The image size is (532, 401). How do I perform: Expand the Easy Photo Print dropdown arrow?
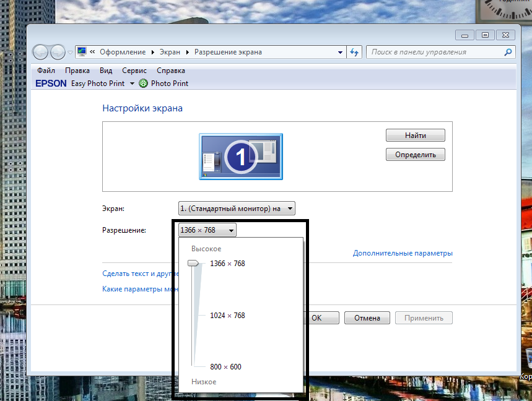click(x=132, y=84)
